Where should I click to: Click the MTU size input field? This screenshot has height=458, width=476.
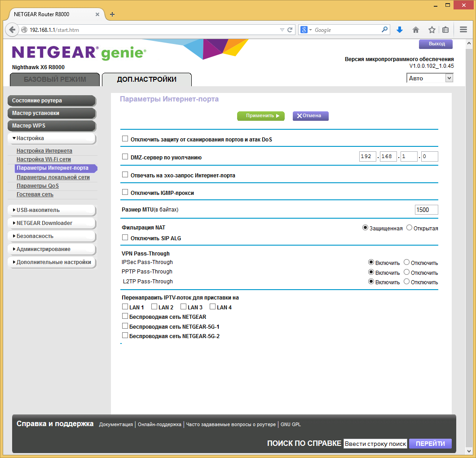coord(426,210)
